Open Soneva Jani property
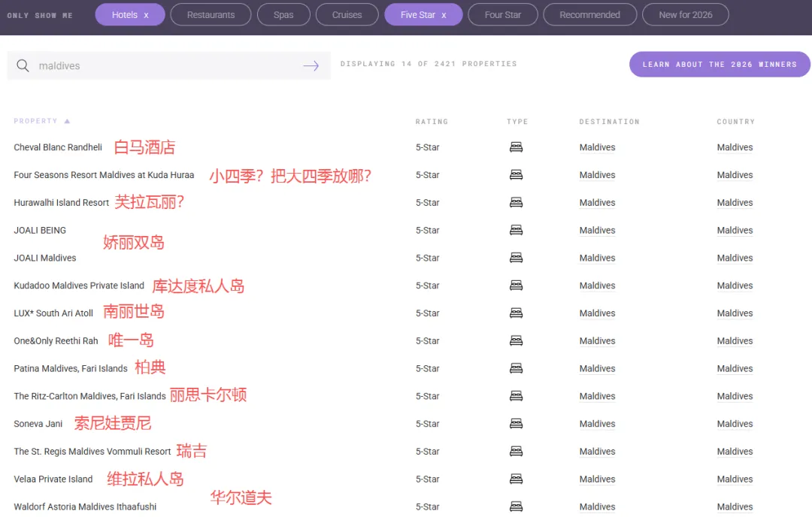Screen dimensions: 812x517 pyautogui.click(x=38, y=423)
